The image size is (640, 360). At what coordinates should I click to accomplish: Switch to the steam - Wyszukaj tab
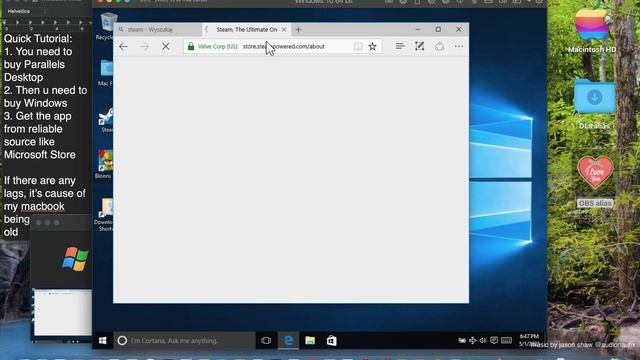(x=158, y=29)
